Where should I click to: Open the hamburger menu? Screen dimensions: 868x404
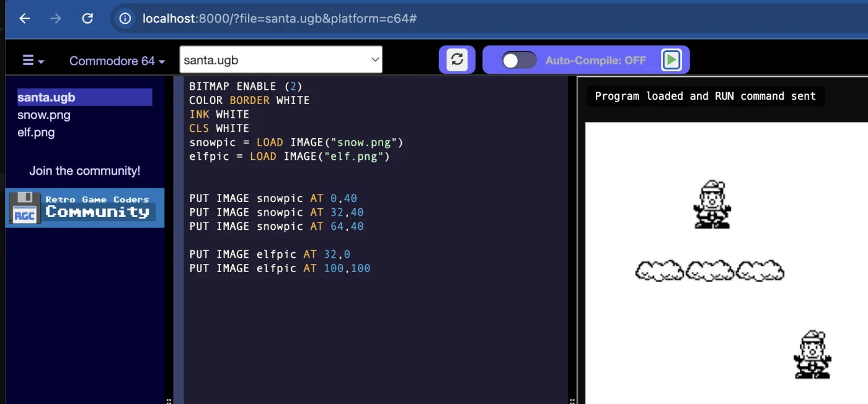tap(33, 61)
